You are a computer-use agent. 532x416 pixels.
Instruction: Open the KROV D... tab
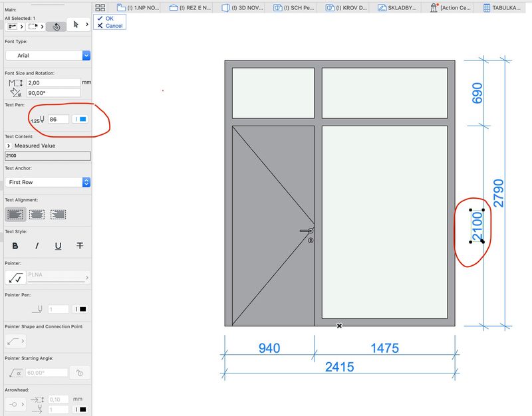(x=346, y=7)
